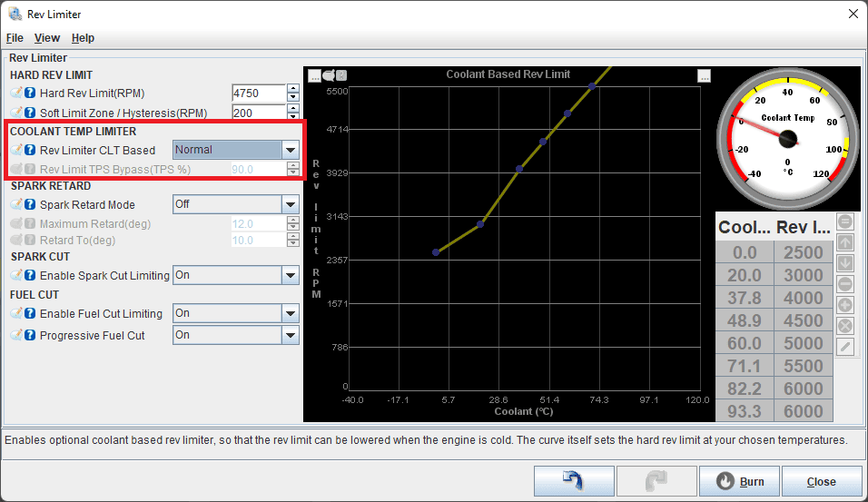868x502 pixels.
Task: Select the 0.0 coolant table cell
Action: tap(744, 252)
